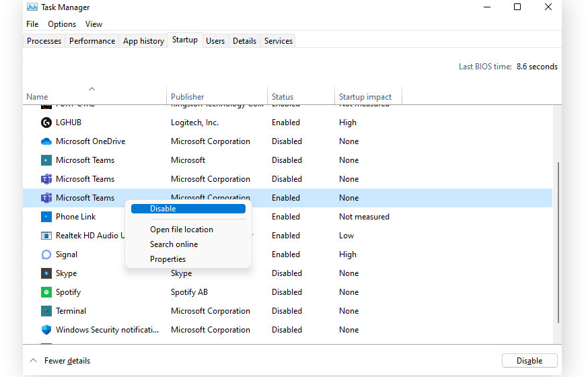Click the vertical scrollbar thumb

tap(558, 242)
